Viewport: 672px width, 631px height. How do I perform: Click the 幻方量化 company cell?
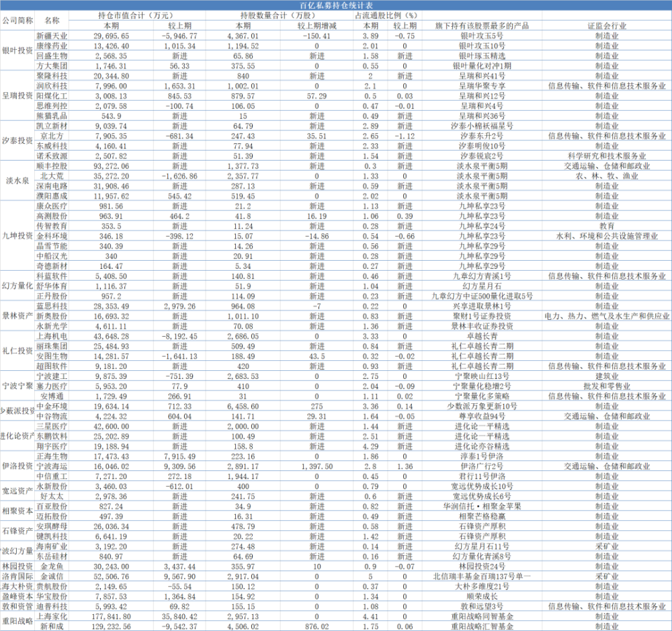click(17, 286)
